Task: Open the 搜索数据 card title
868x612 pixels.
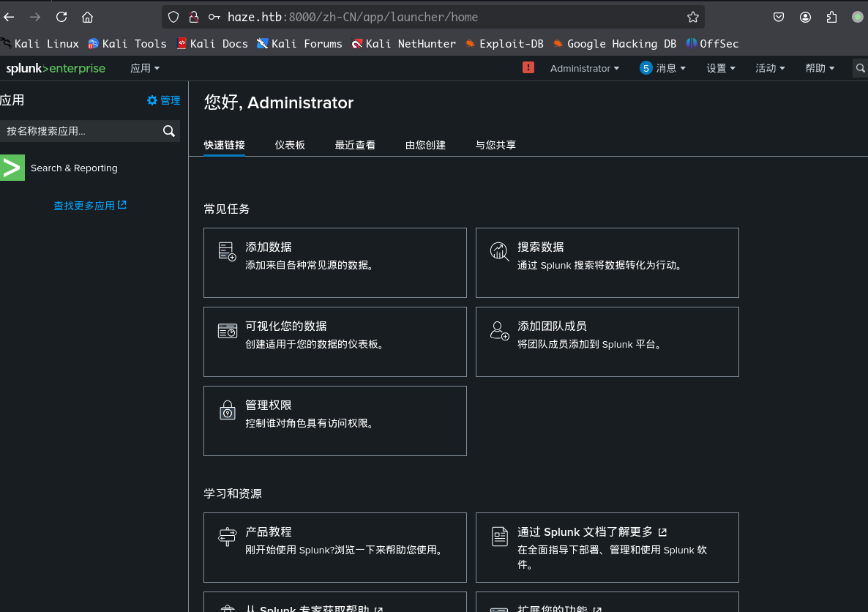Action: (x=541, y=247)
